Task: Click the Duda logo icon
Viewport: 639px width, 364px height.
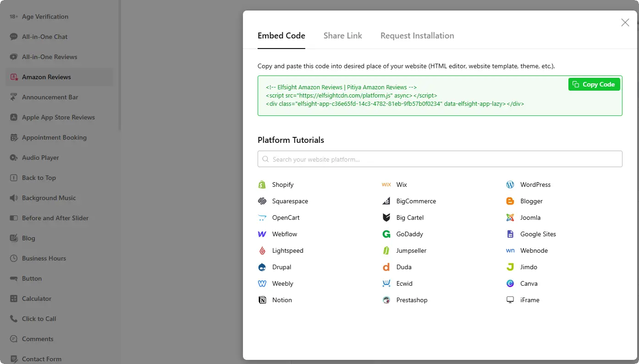Action: pyautogui.click(x=386, y=267)
